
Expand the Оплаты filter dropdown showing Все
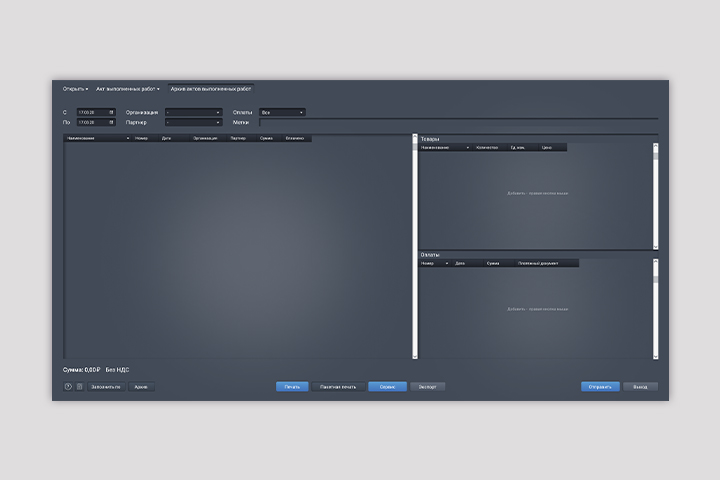tap(282, 113)
